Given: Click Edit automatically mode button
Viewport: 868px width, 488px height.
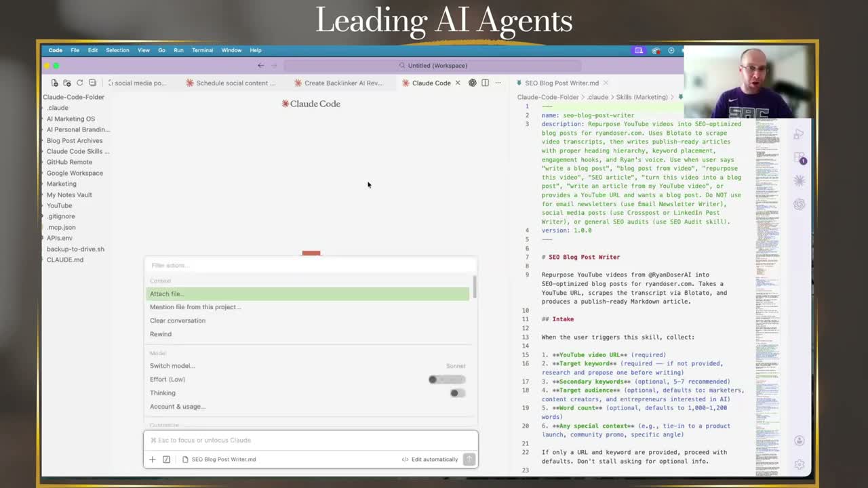Looking at the screenshot, I should pyautogui.click(x=430, y=460).
